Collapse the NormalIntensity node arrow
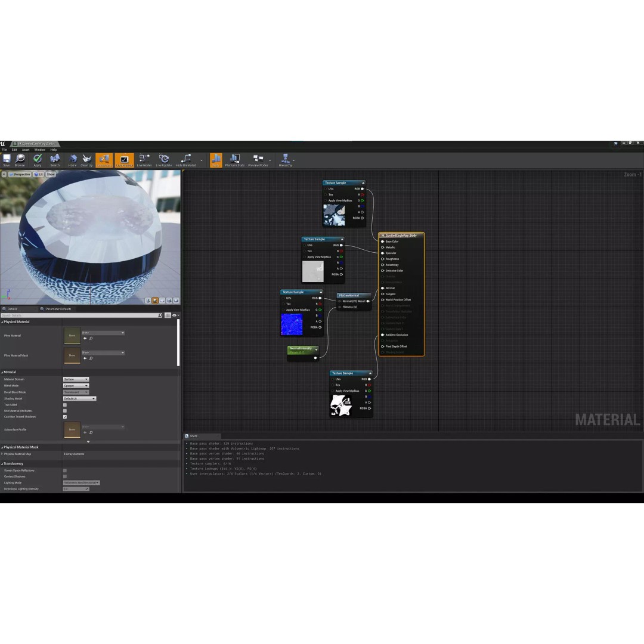644x644 pixels. click(x=316, y=349)
